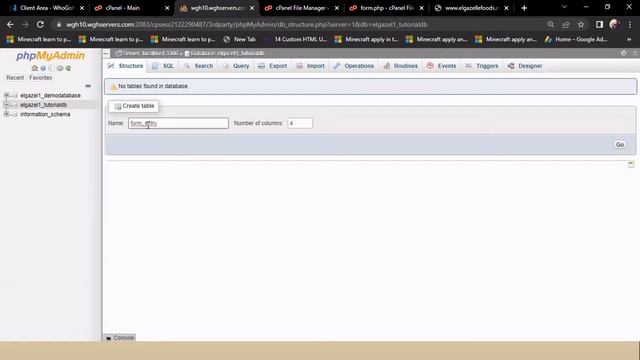Click the browser address bar URL
640x360 pixels.
pos(247,24)
